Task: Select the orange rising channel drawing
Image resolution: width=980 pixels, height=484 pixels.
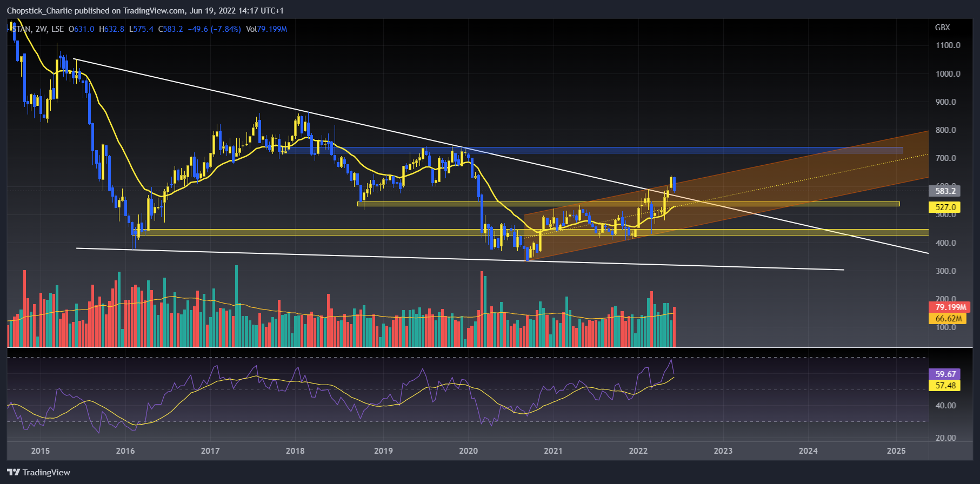Action: (x=726, y=194)
